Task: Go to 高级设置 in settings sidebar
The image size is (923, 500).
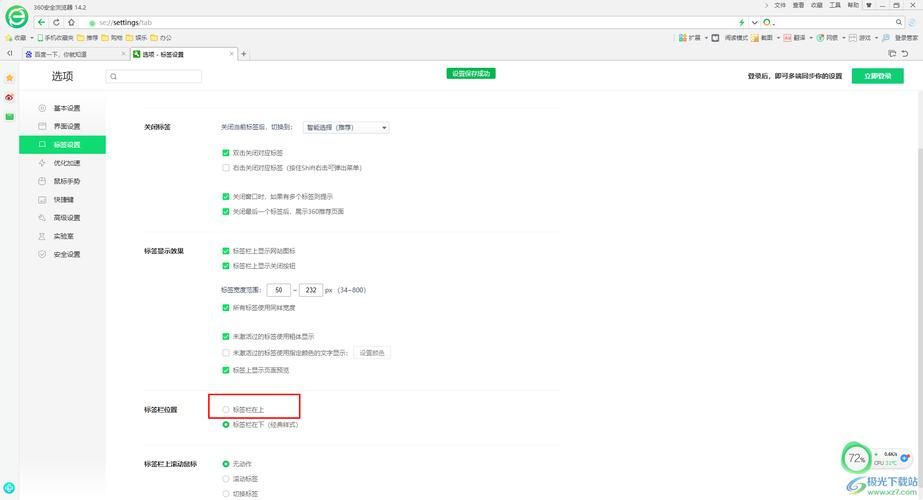Action: point(66,218)
